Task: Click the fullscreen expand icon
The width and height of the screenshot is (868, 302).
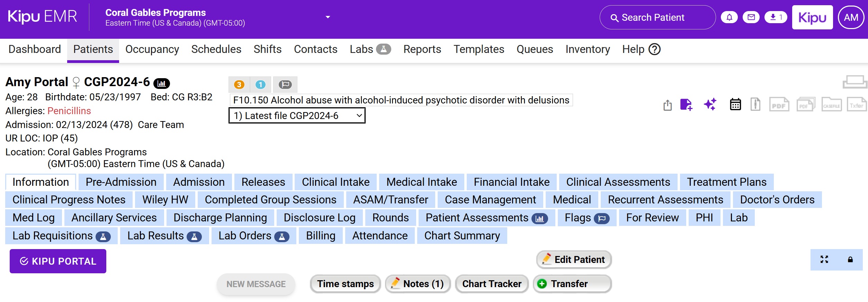Action: coord(824,259)
